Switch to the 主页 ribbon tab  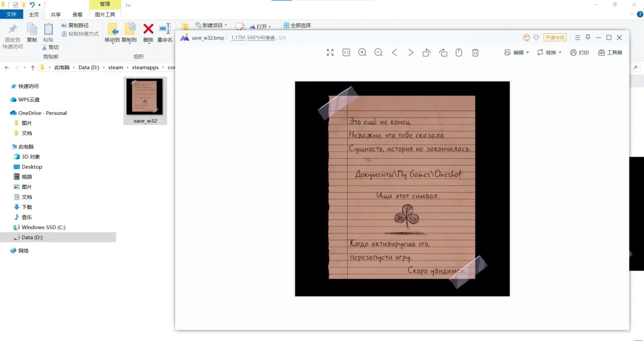click(x=34, y=15)
